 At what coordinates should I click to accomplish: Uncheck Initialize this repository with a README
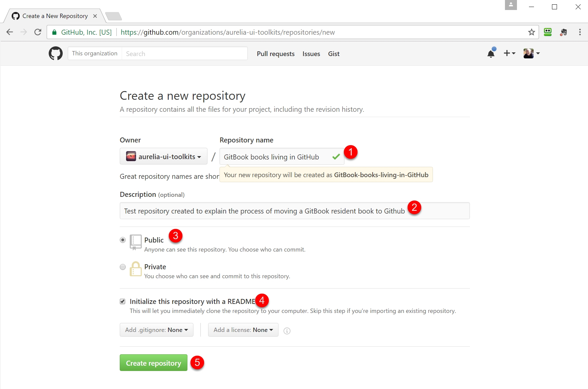click(123, 302)
